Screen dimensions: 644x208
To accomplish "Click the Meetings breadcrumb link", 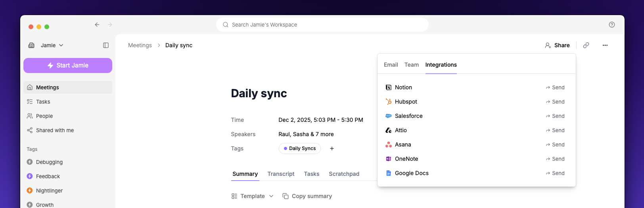I will pyautogui.click(x=140, y=45).
